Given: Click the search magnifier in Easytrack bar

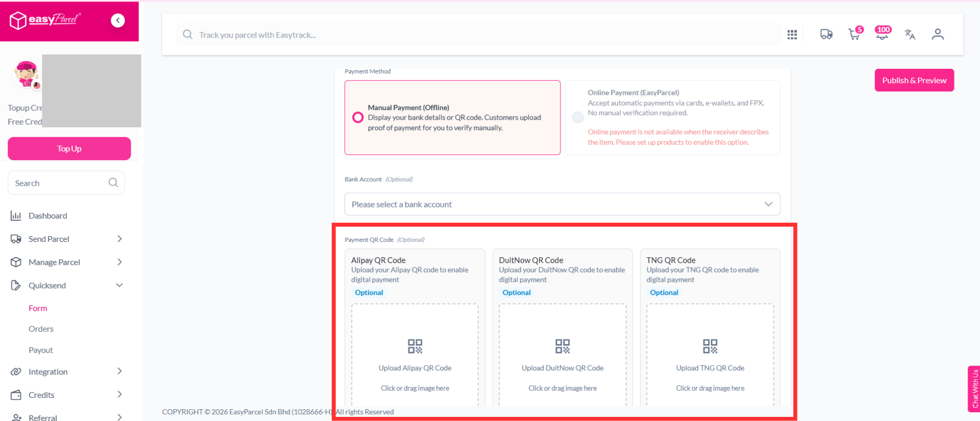Looking at the screenshot, I should click(x=188, y=34).
